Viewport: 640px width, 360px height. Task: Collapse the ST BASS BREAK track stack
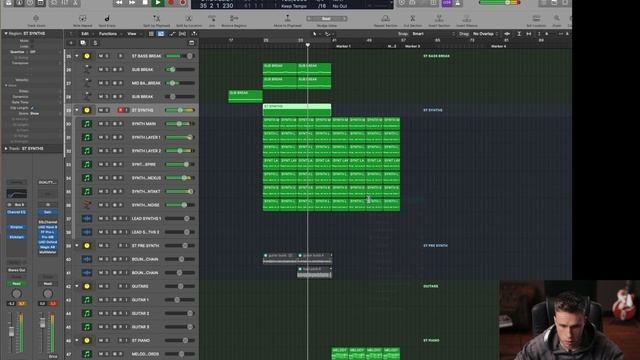coord(77,56)
